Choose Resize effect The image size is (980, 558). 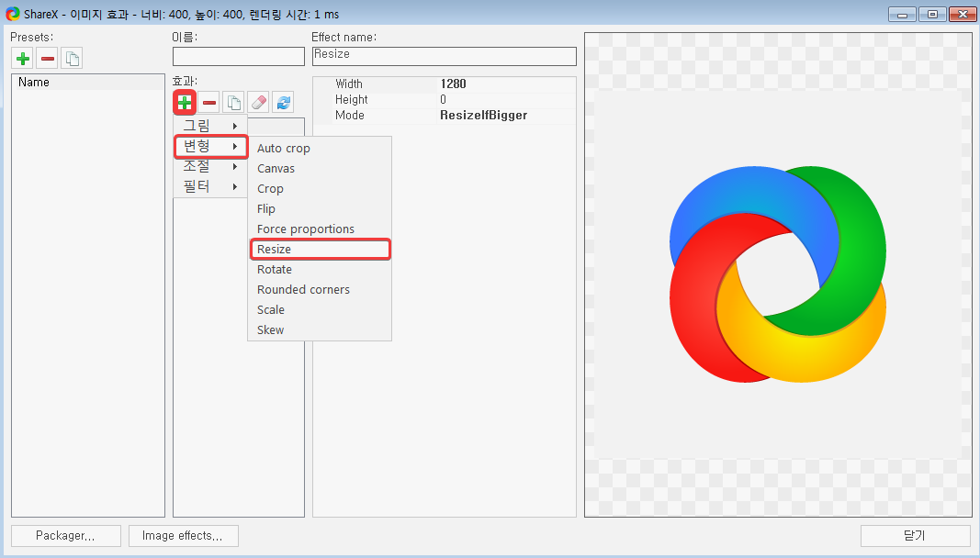(x=320, y=250)
